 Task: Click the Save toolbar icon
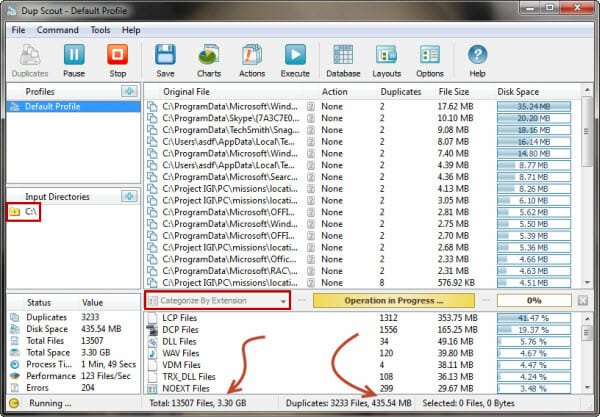(x=165, y=54)
